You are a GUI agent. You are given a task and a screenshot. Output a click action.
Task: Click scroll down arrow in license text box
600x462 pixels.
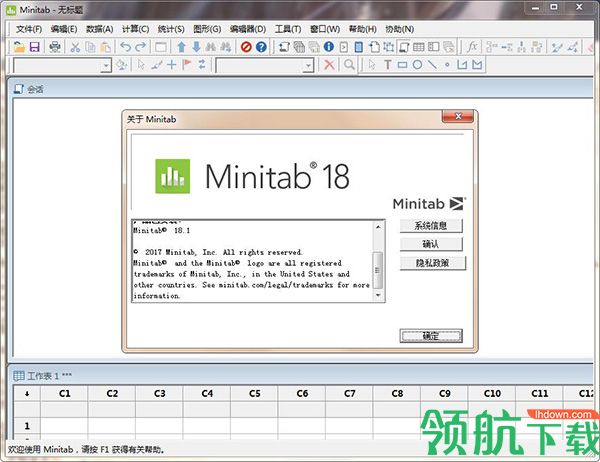pos(378,295)
